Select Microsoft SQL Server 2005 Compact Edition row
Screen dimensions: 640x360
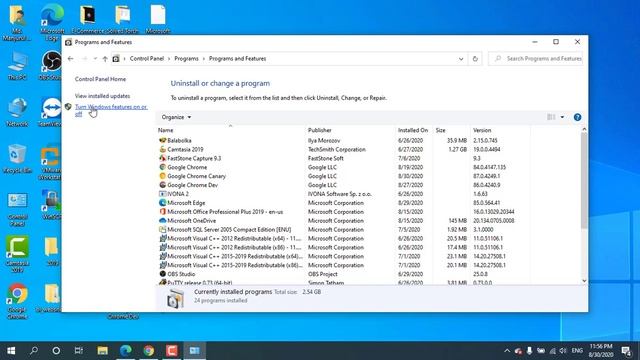click(344, 229)
